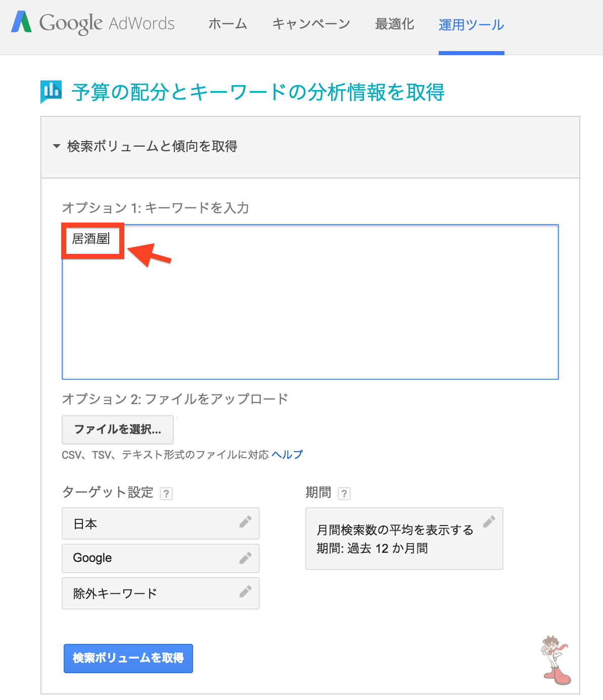Open the 除外キーワード setting
This screenshot has height=700, width=603.
(161, 593)
